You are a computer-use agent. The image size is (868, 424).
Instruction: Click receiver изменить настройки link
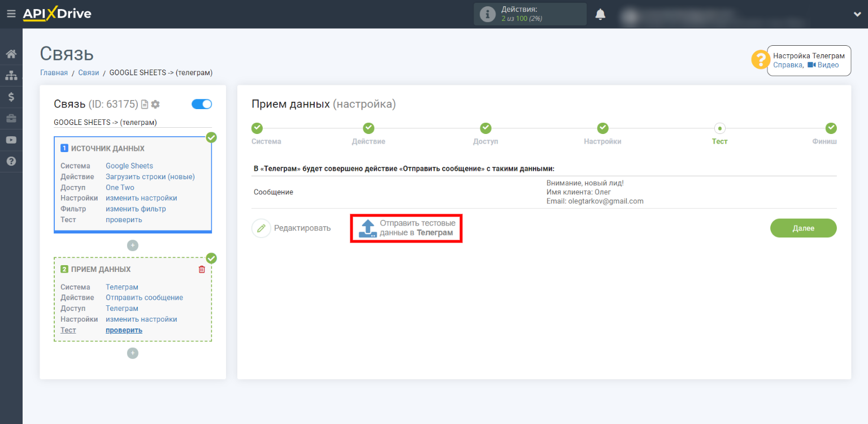[141, 319]
